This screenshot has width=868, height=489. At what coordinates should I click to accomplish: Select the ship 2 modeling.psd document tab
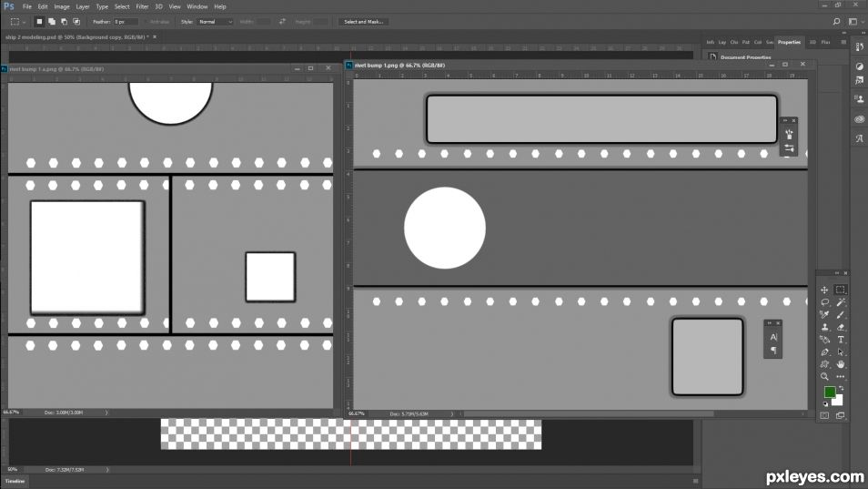(x=77, y=37)
